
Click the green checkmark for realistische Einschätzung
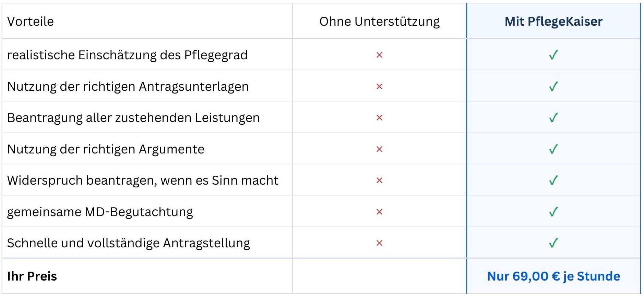tap(553, 55)
